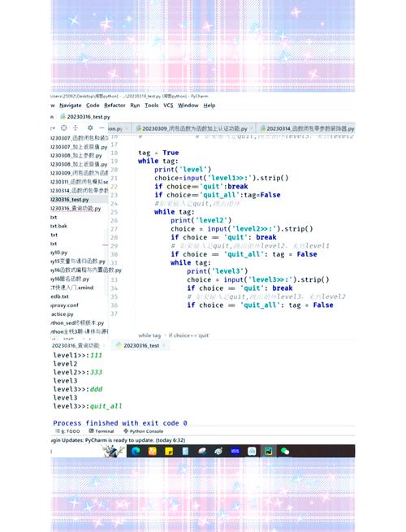Click "if choice=='quit'" editor breadcrumb
Viewport: 406px width, 532px height.
(189, 335)
